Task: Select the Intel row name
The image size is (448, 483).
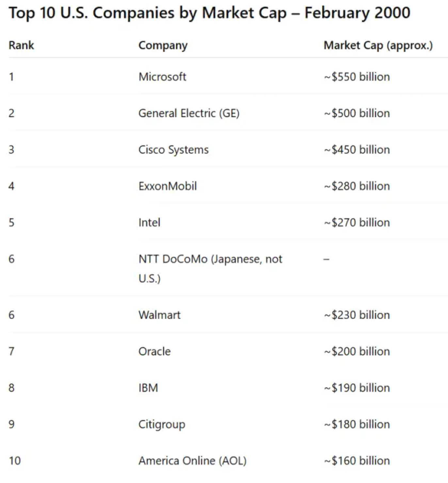Action: (149, 223)
